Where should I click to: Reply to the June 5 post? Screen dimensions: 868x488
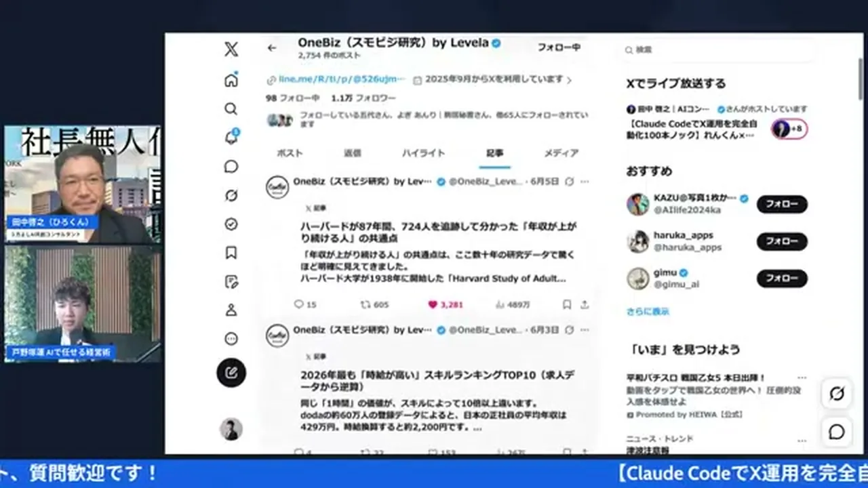(x=305, y=305)
